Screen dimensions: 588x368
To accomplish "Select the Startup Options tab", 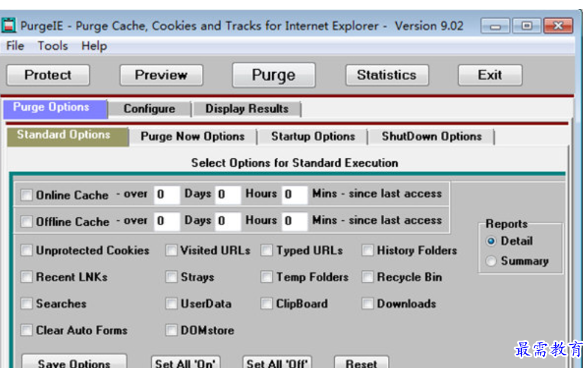I will 313,136.
